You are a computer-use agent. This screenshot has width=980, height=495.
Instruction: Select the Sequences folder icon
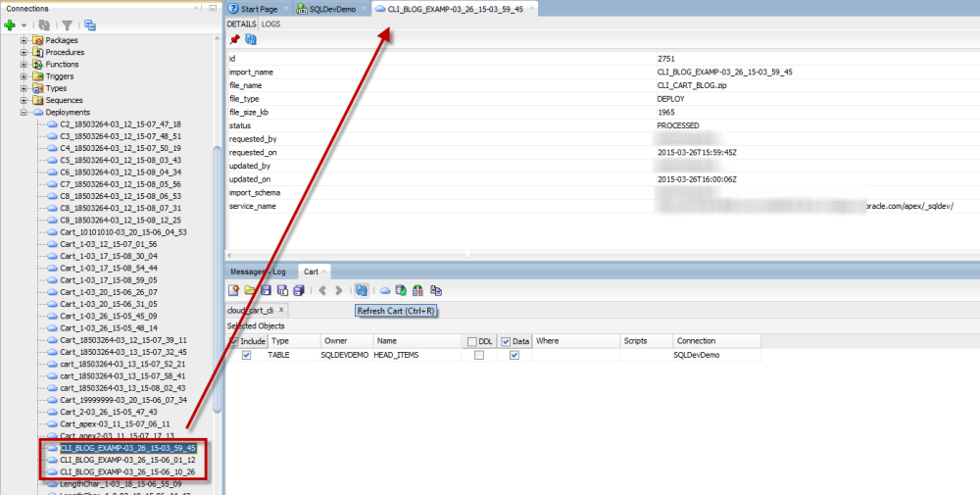(37, 100)
